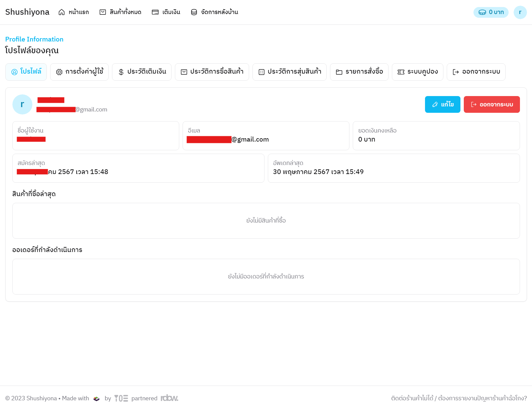Image resolution: width=532 pixels, height=411 pixels.
Task: View ประวัติการสุ่มสินค้า random history tab
Action: click(x=290, y=72)
